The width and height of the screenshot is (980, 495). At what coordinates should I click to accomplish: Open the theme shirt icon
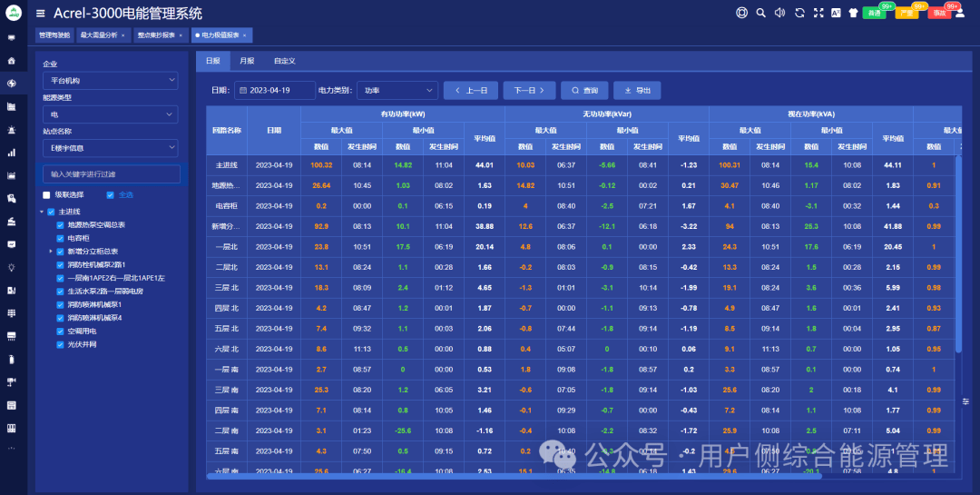pos(853,13)
